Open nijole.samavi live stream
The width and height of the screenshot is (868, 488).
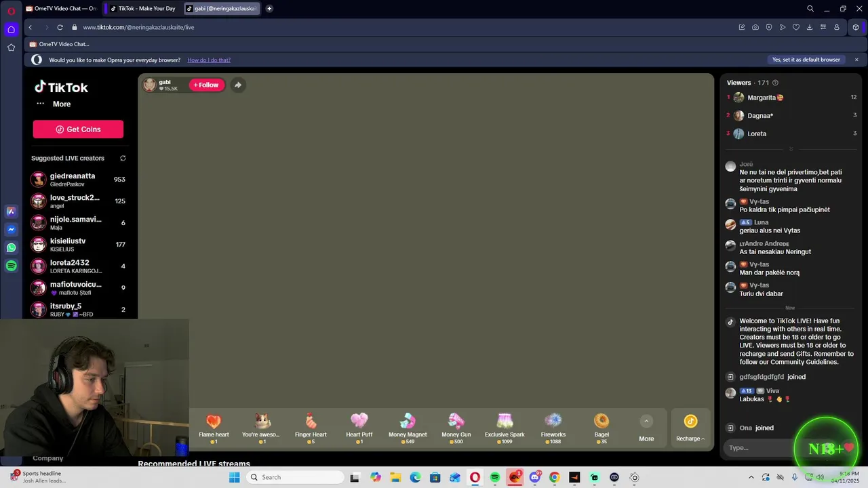[x=79, y=222]
